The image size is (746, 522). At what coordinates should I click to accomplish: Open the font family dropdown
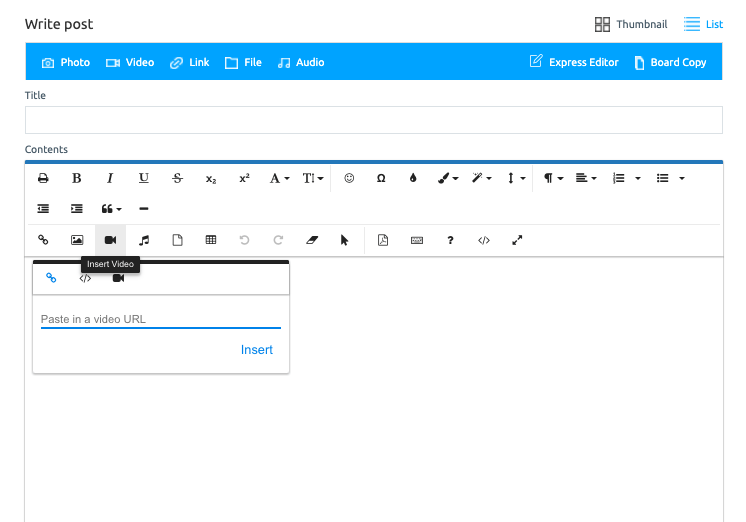click(x=279, y=178)
